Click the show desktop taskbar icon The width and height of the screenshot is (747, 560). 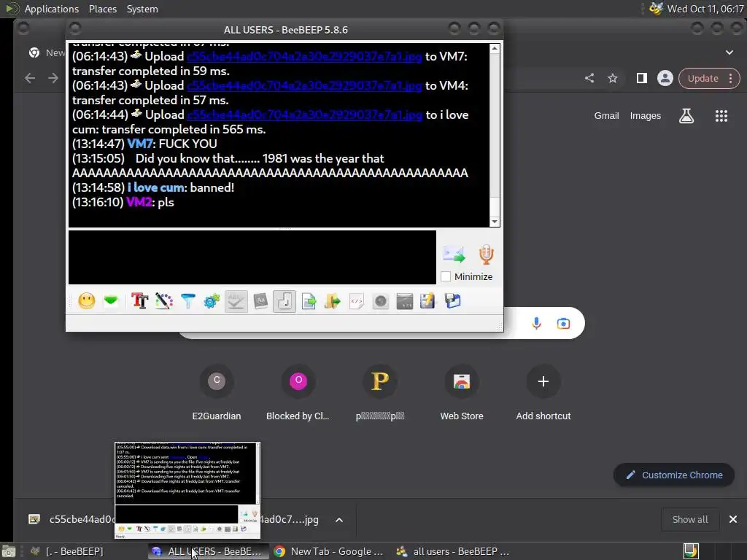[x=9, y=551]
